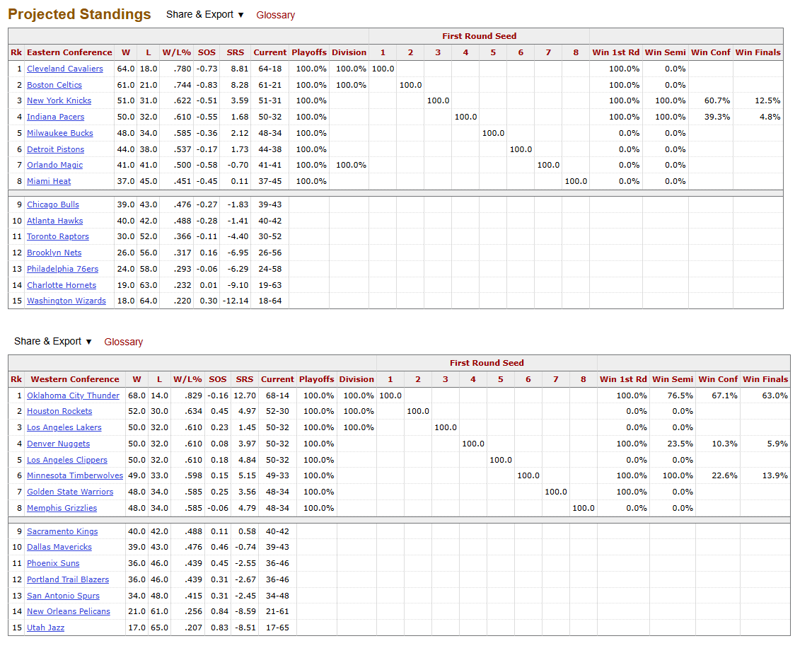Open the New York Knicks link

59,100
